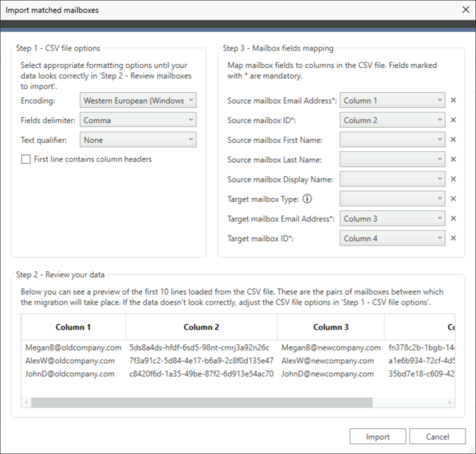Select the a1e6b934-72cf target ID cell
This screenshot has height=454, width=476.
422,361
